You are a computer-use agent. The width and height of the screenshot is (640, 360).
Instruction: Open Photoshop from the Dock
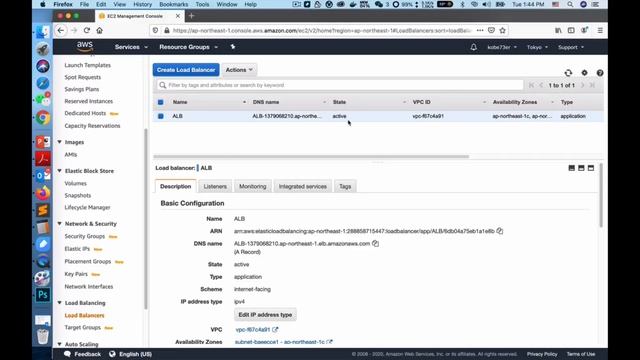pos(43,294)
